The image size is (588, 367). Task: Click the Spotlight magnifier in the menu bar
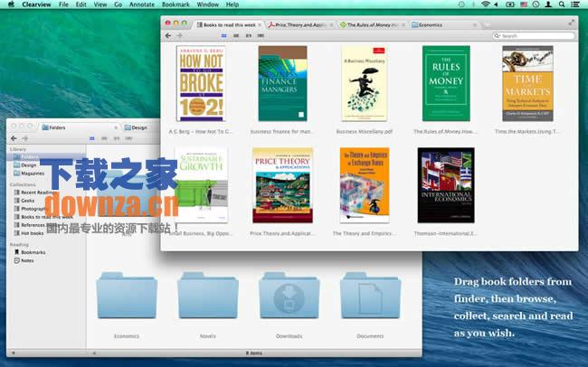[x=566, y=5]
